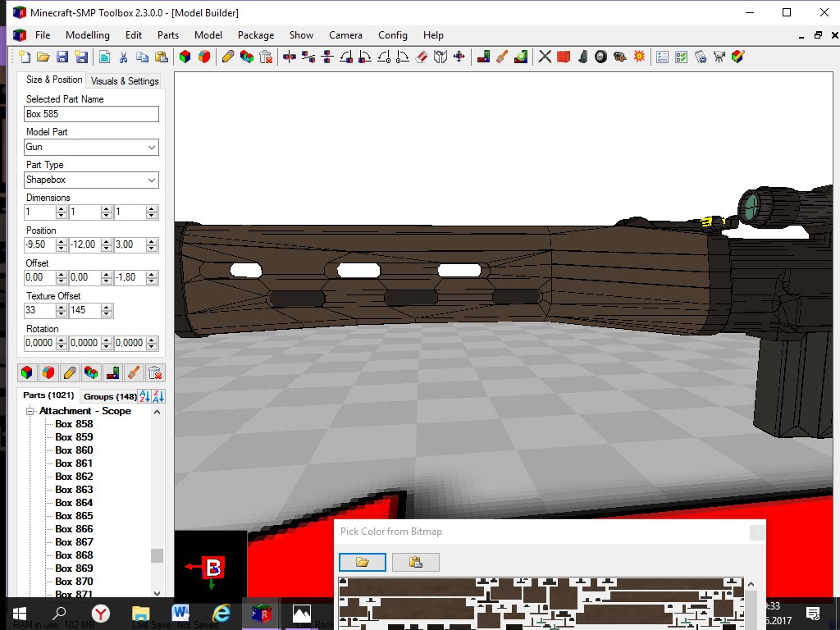The height and width of the screenshot is (630, 840).
Task: Close the Pick Color from Bitmap dialog
Action: tap(756, 532)
